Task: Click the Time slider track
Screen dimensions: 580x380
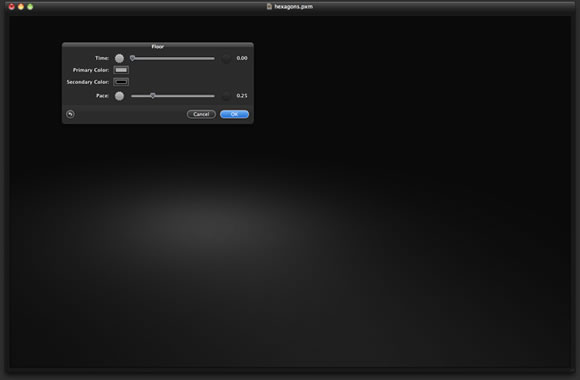Action: coord(173,58)
